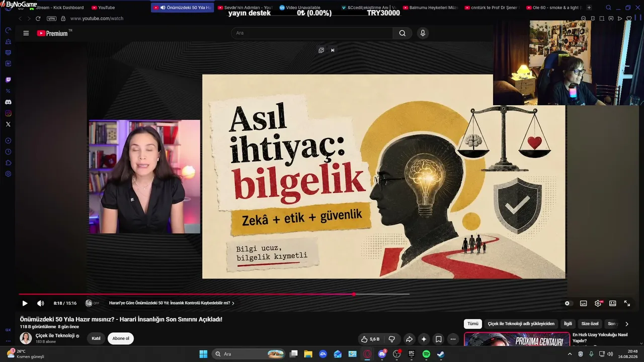Open X (Twitter) from the browser sidebar
The image size is (644, 362).
(8, 124)
